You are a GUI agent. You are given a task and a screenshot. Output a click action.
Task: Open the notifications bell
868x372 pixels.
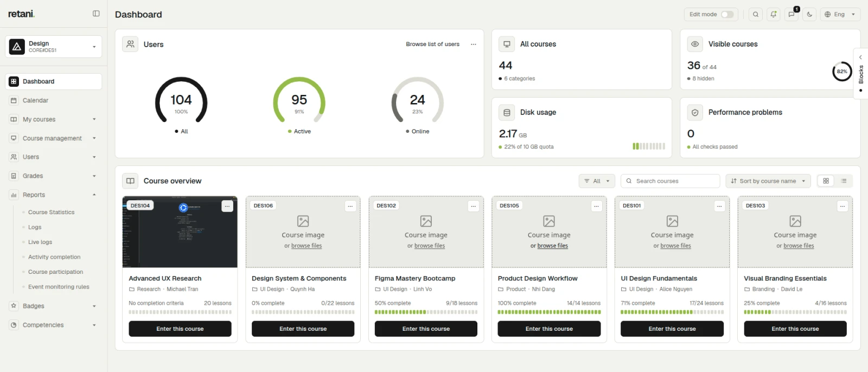(x=774, y=15)
